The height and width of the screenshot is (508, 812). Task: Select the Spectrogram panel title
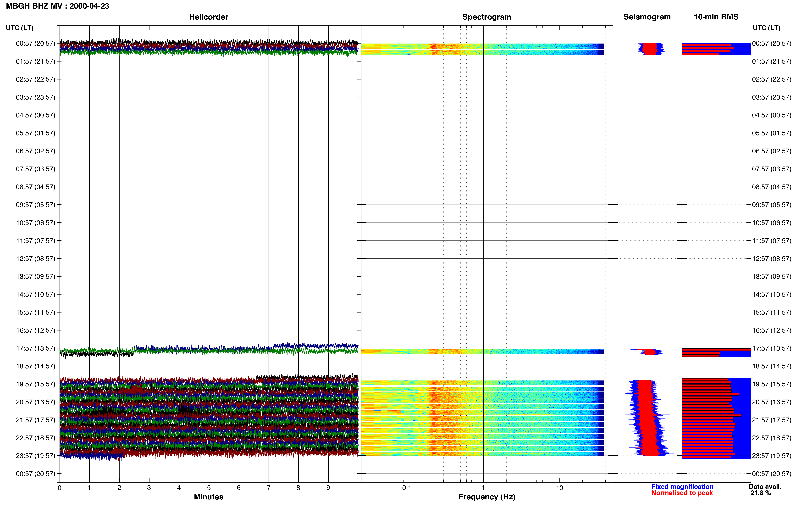(487, 17)
